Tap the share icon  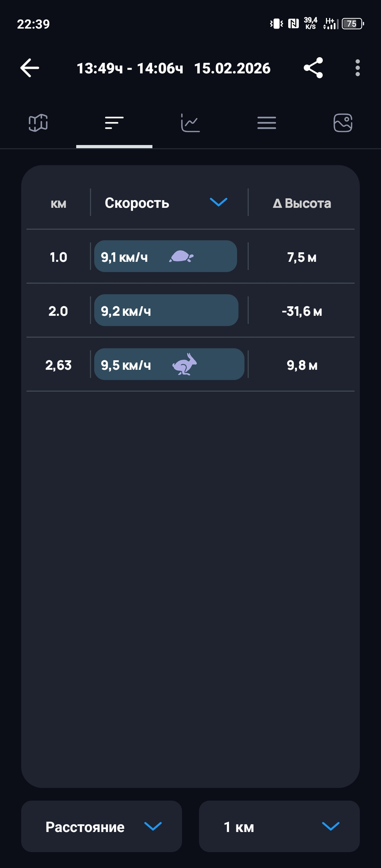pos(313,68)
